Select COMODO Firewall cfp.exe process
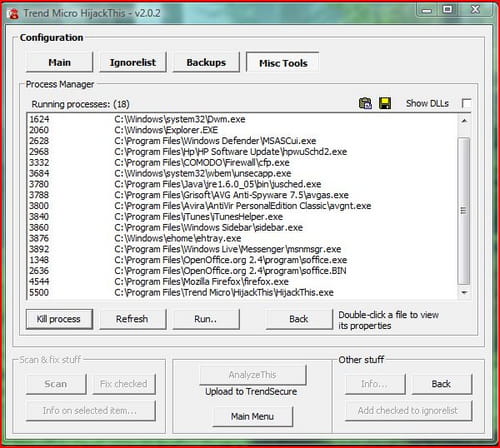This screenshot has width=500, height=448. pyautogui.click(x=242, y=163)
